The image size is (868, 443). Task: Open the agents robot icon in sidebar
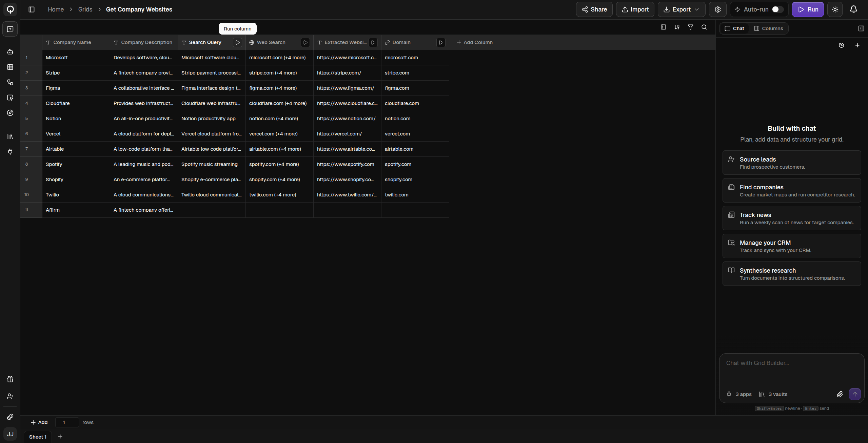click(10, 52)
